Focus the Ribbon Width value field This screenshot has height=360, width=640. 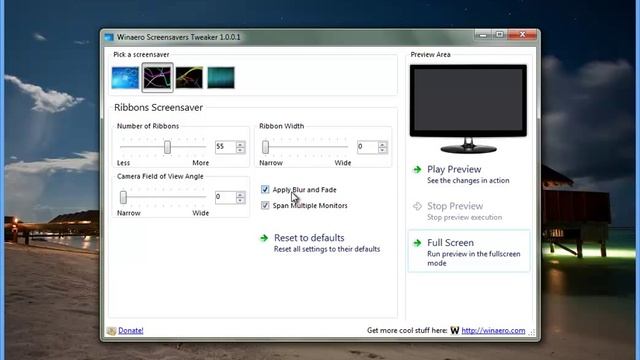pyautogui.click(x=367, y=147)
